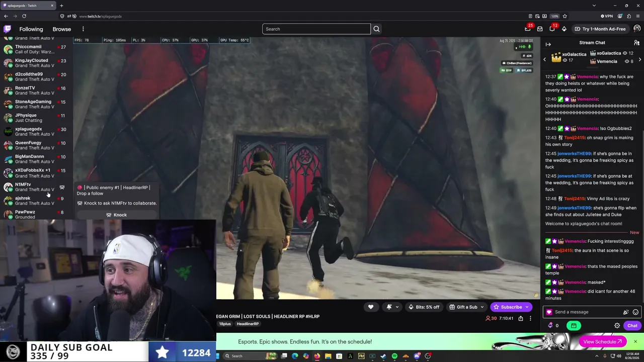Reload the page in browser toolbar
Screen dimensions: 644x362
pyautogui.click(x=24, y=16)
